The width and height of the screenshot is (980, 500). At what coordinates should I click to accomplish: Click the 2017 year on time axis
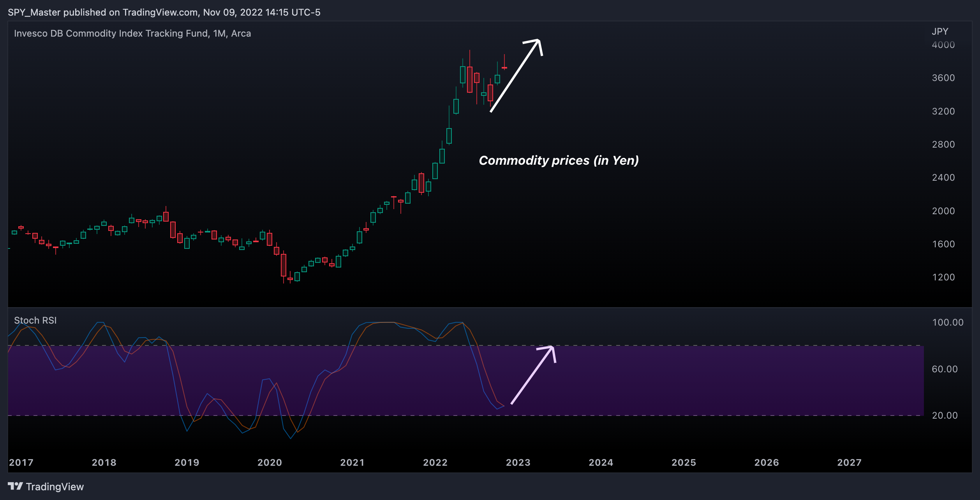coord(21,463)
